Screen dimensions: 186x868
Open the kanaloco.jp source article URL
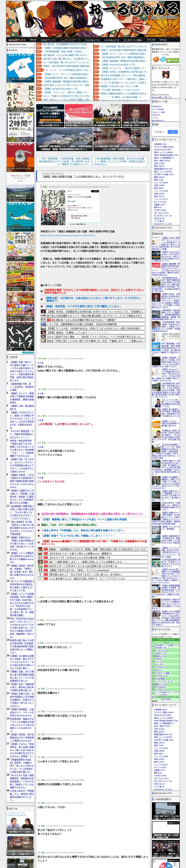pyautogui.click(x=68, y=236)
